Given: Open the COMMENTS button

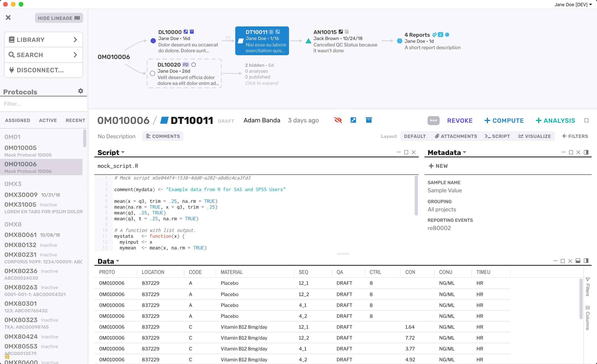Looking at the screenshot, I should click(163, 136).
